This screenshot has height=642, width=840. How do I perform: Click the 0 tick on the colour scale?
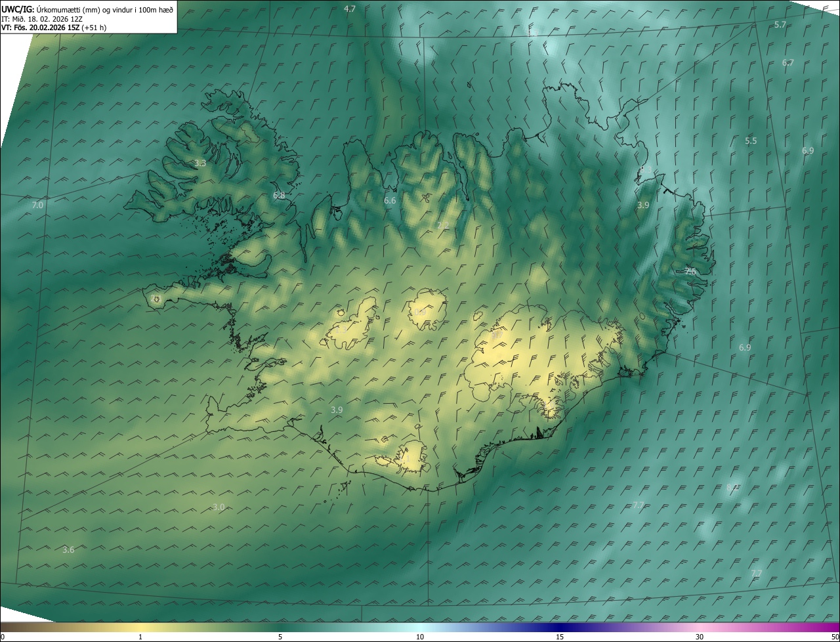pos(2,637)
